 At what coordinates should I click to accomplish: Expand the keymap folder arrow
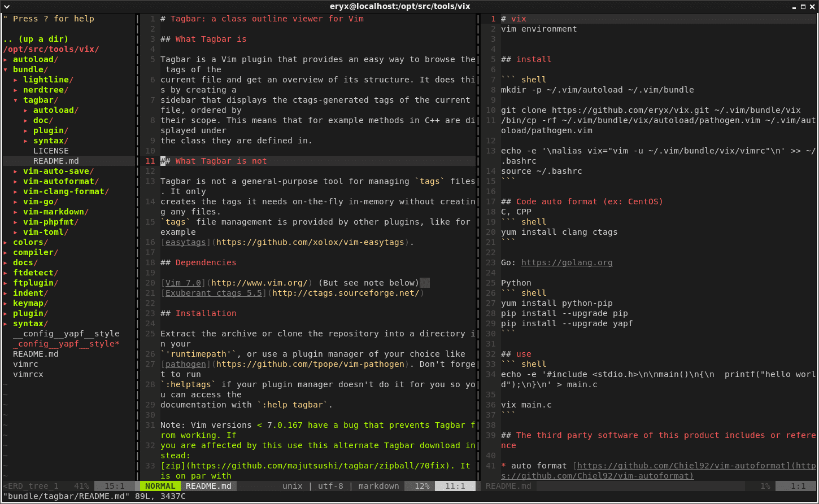point(6,303)
